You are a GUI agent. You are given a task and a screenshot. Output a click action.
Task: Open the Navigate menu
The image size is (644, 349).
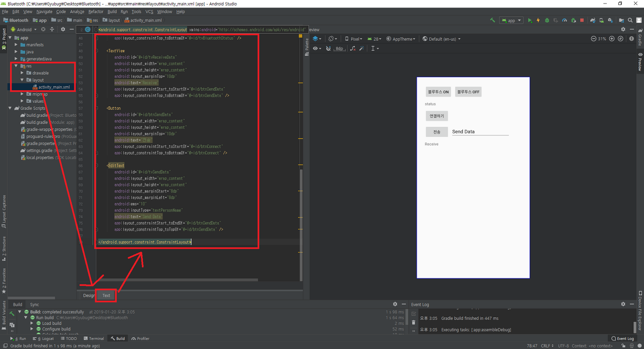(44, 11)
